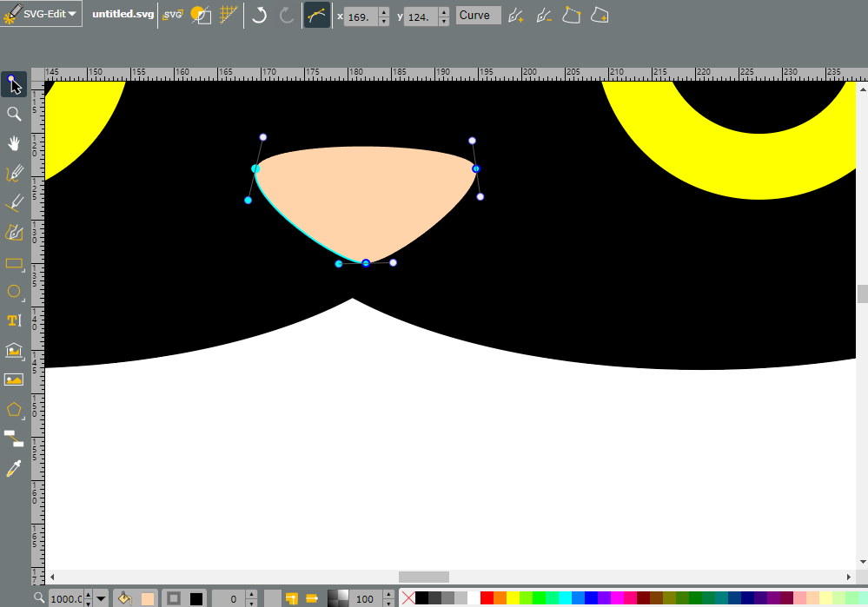Viewport: 868px width, 607px height.
Task: Select the Image tool
Action: click(14, 379)
